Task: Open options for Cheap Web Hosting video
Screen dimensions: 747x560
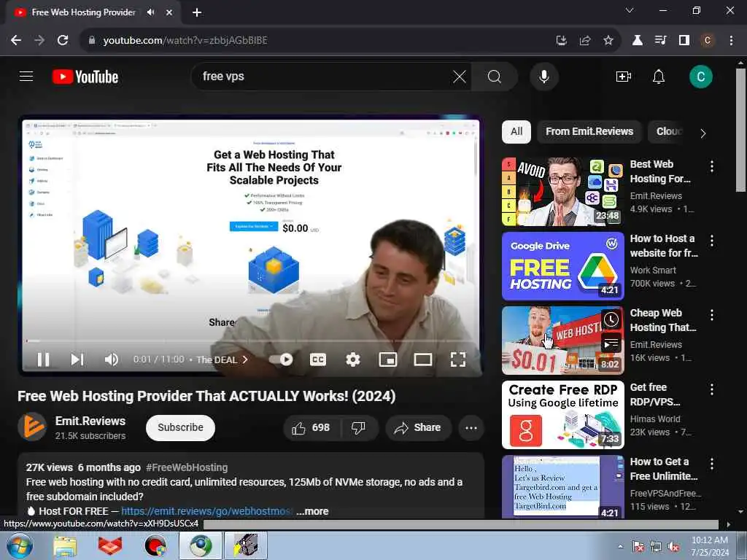Action: tap(712, 315)
